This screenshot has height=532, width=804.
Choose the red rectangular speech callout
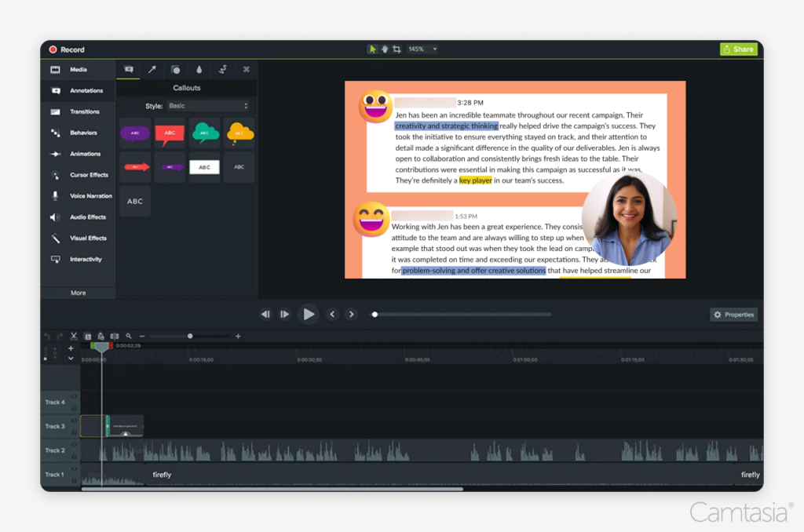click(170, 133)
